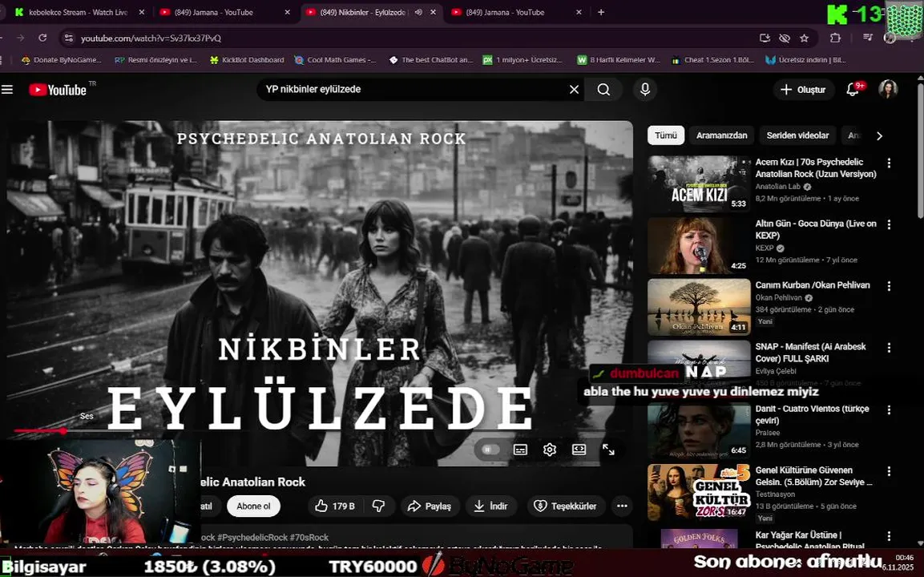The image size is (924, 577).
Task: Enter fullscreen mode in the player
Action: click(x=609, y=450)
